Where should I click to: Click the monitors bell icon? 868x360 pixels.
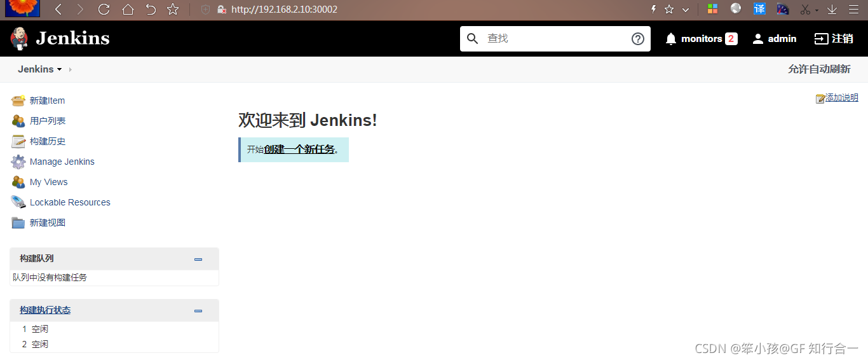(671, 39)
